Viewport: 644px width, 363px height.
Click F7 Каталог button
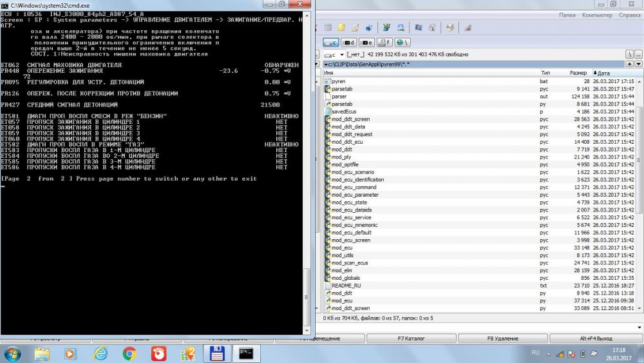[x=411, y=338]
